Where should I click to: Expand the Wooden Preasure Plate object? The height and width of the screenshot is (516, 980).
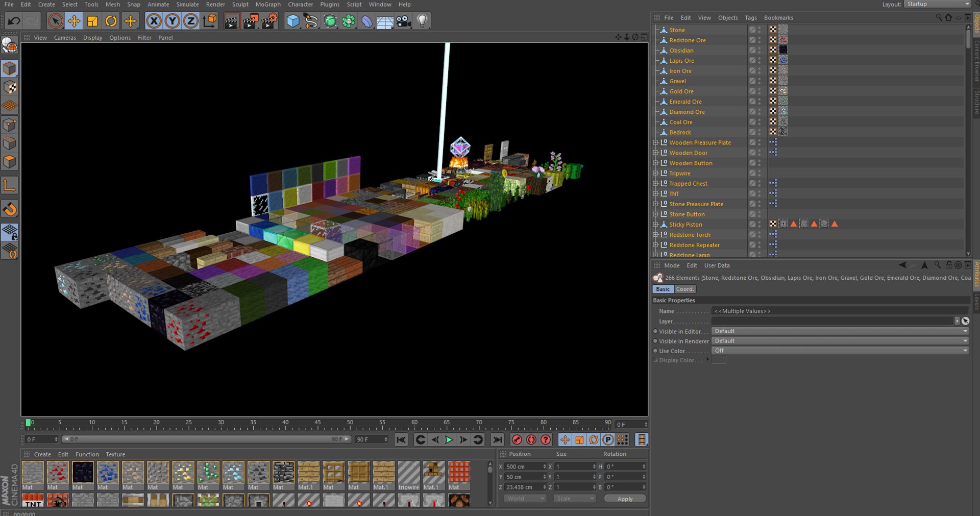pyautogui.click(x=655, y=142)
